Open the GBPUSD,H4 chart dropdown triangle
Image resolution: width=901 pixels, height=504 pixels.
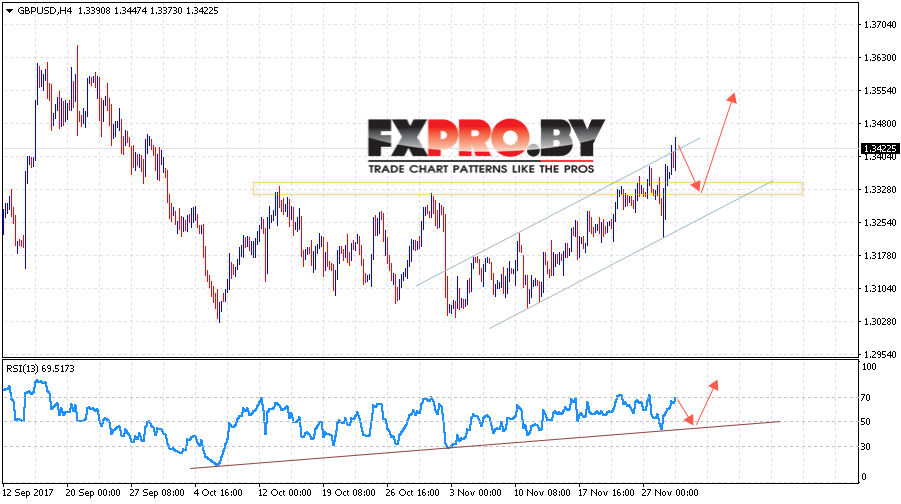9,11
